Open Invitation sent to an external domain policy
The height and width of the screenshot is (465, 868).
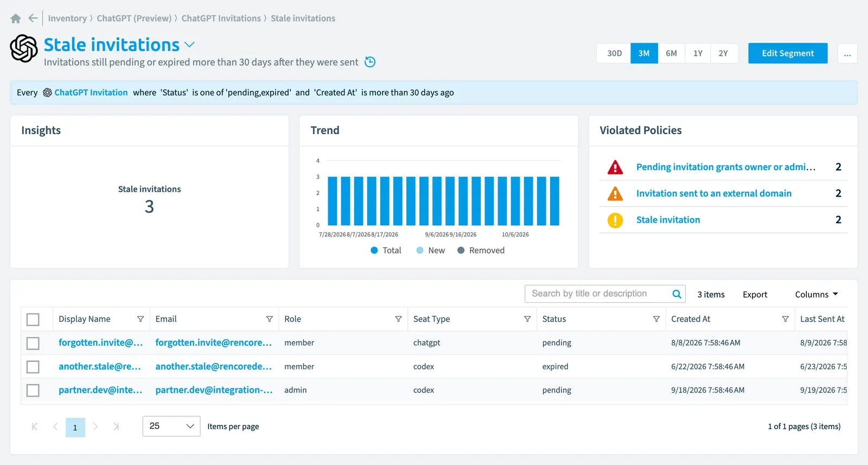pos(714,193)
